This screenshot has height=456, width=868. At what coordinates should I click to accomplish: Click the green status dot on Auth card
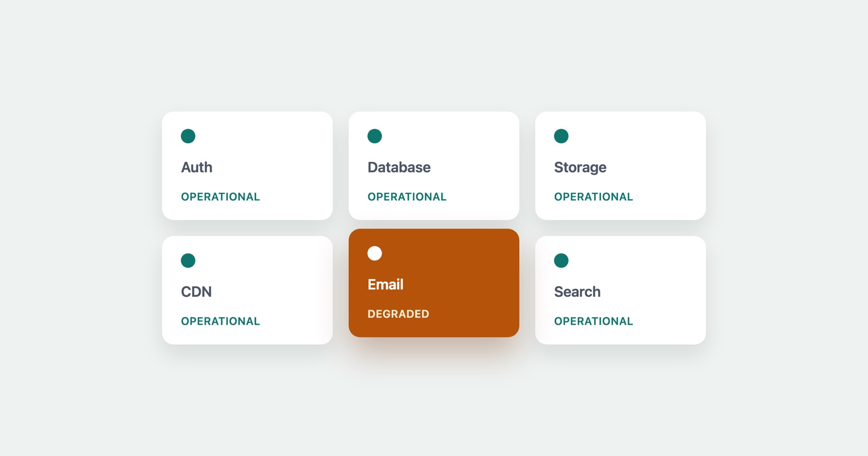[188, 136]
